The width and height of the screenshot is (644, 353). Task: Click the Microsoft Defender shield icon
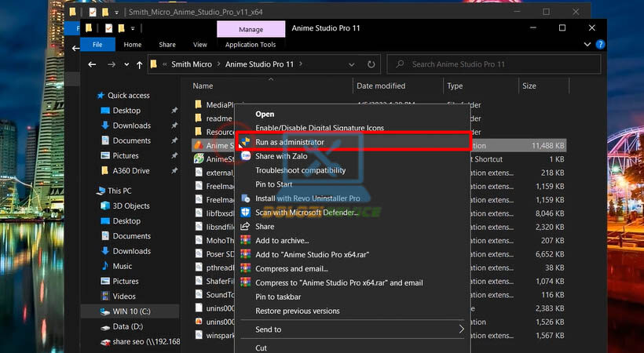pyautogui.click(x=246, y=213)
